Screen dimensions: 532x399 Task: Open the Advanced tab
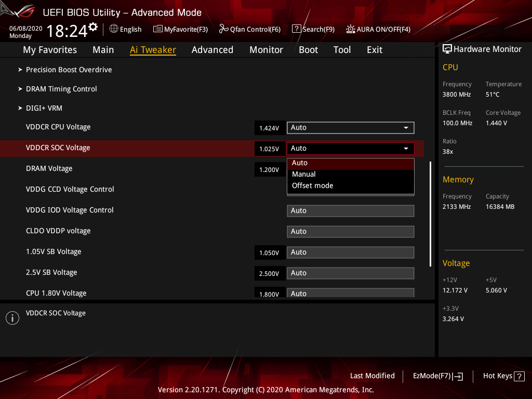212,50
